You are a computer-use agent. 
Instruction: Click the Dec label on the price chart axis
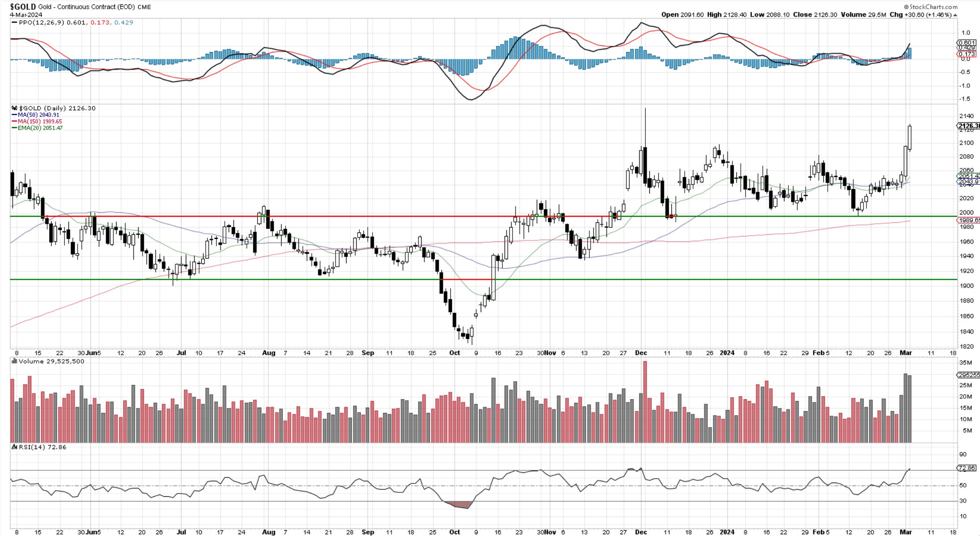point(641,353)
